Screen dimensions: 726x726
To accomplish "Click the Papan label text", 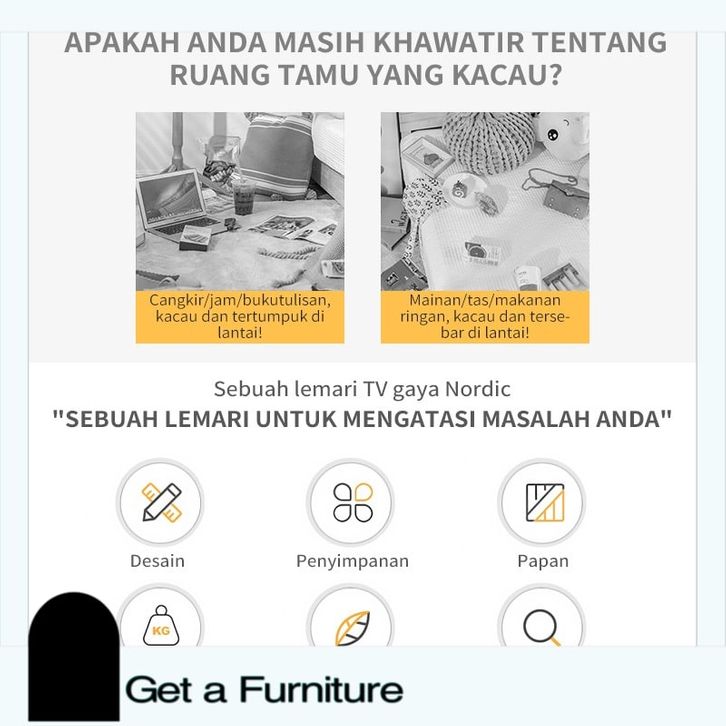I will pos(543,561).
